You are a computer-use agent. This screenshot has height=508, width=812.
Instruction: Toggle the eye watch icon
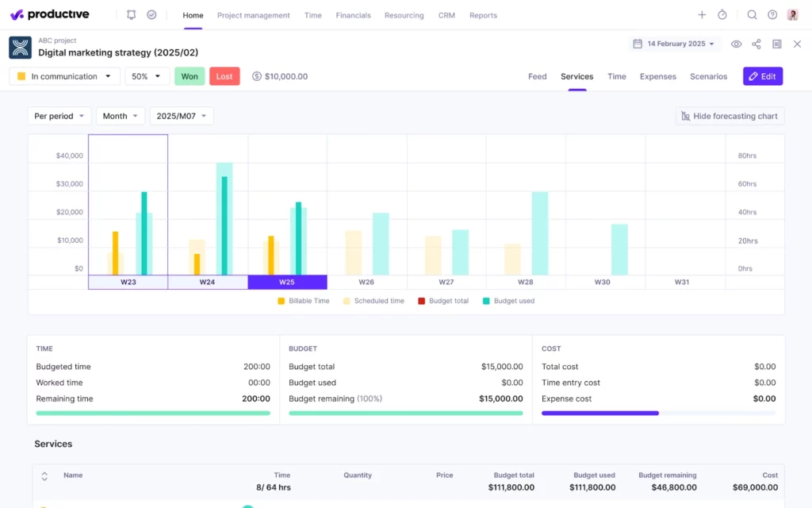pyautogui.click(x=736, y=44)
